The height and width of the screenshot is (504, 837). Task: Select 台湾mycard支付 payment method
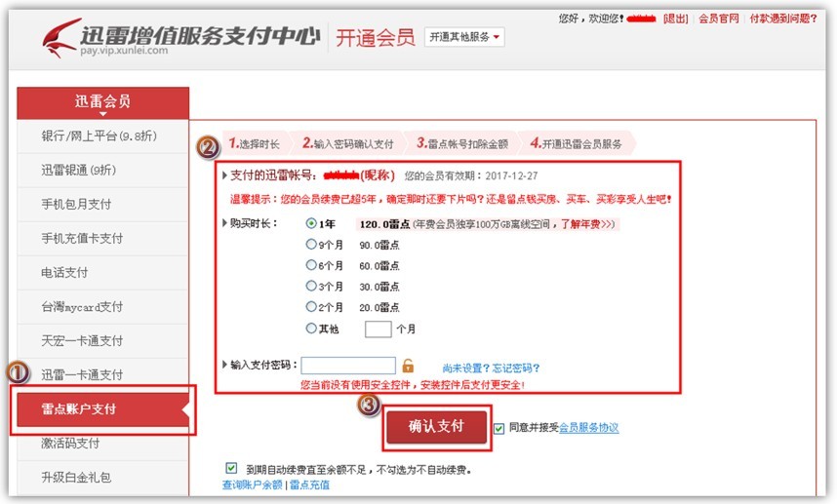coord(103,307)
